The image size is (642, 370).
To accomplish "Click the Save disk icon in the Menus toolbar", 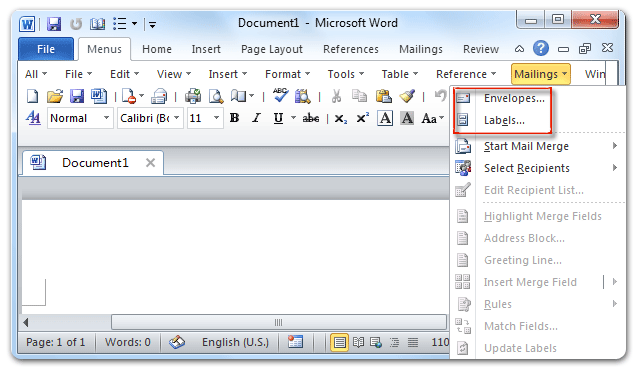I will pyautogui.click(x=77, y=96).
